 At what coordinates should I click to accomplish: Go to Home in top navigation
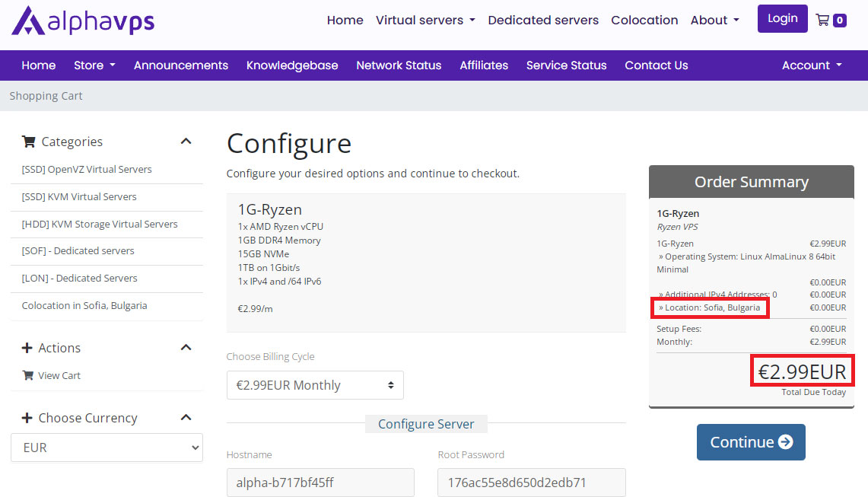coord(345,20)
